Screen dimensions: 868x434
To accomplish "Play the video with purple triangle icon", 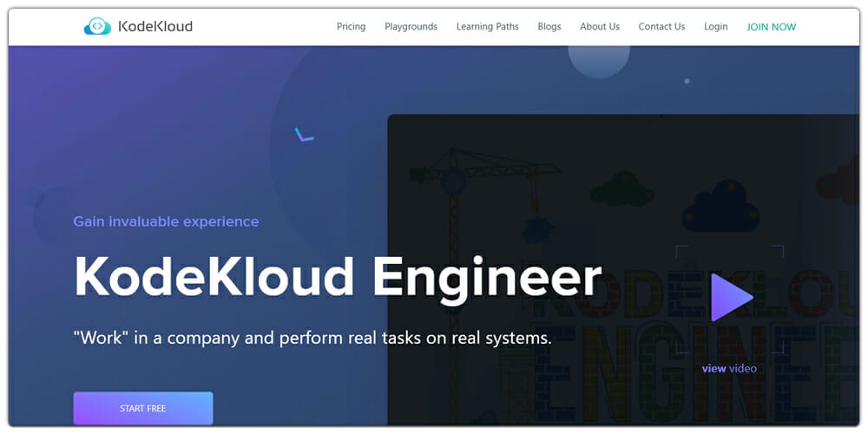I will tap(731, 298).
